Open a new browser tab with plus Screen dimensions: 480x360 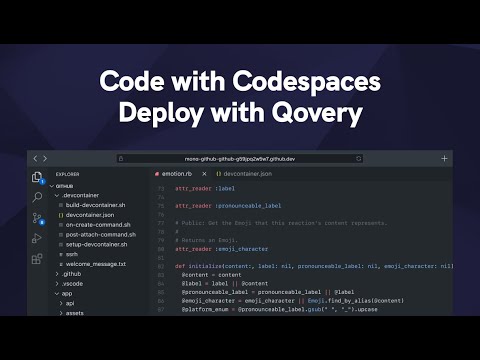click(x=444, y=159)
